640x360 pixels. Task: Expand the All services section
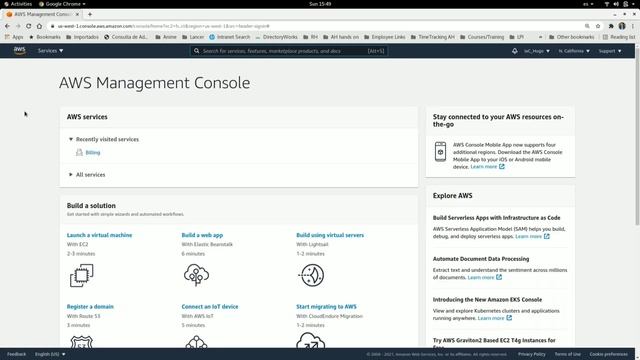[x=87, y=174]
